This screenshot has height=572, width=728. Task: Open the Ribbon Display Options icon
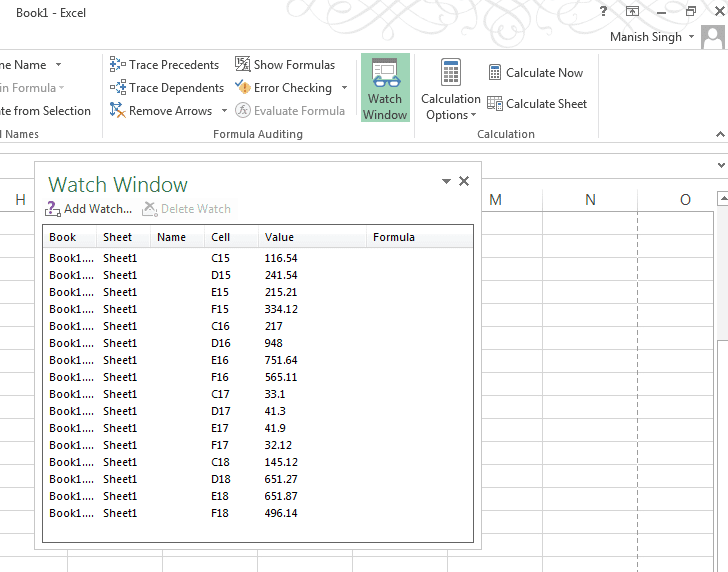tap(632, 12)
